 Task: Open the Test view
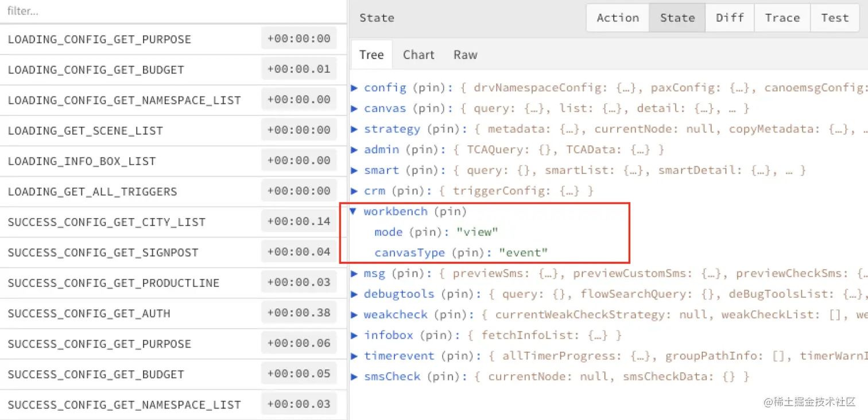coord(834,18)
